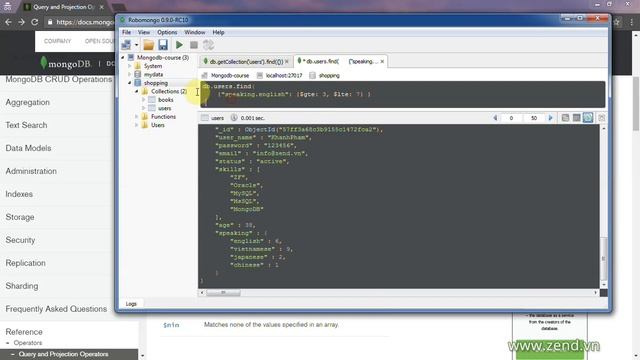Click the limit value field showing 50

pyautogui.click(x=534, y=118)
